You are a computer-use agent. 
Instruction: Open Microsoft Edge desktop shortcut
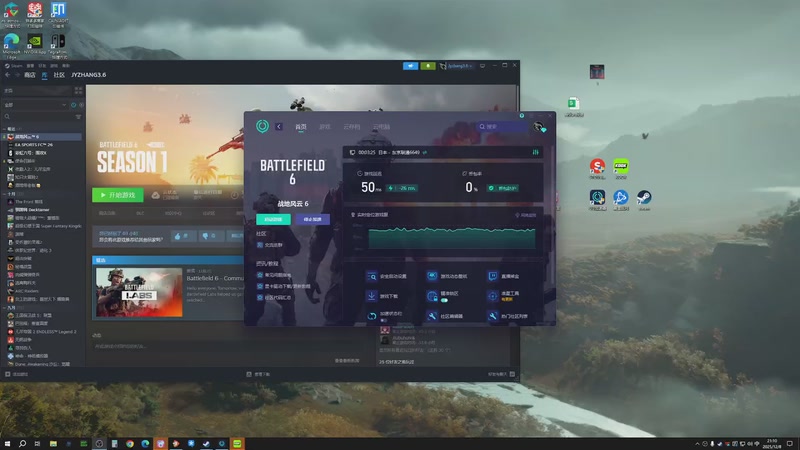tap(11, 45)
